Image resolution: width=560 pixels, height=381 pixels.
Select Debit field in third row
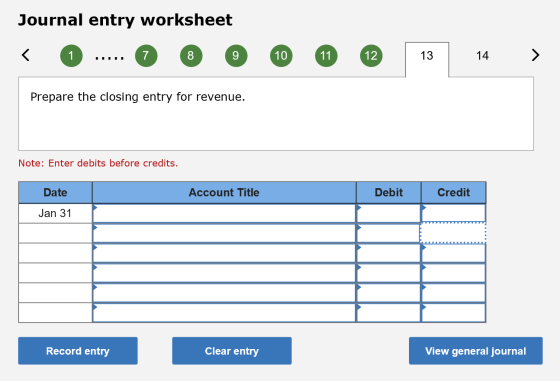(389, 253)
